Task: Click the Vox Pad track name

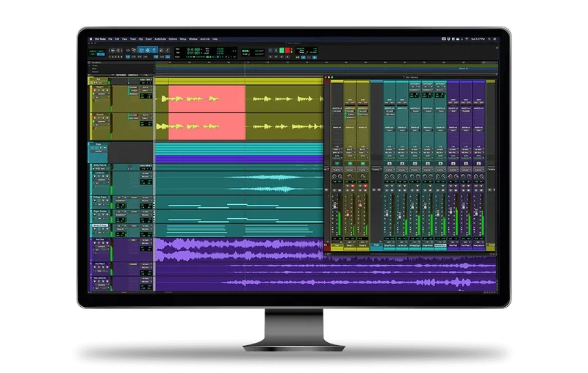Action: (100, 239)
